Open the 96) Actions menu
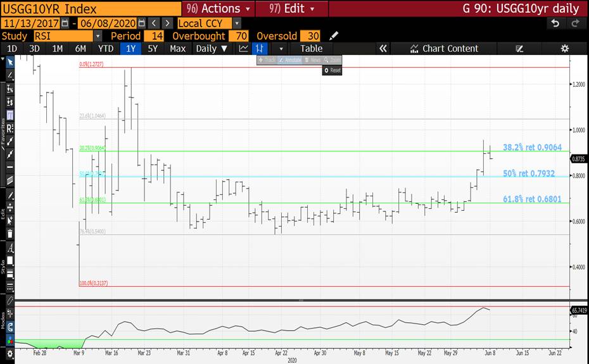589x364 pixels. [x=218, y=8]
